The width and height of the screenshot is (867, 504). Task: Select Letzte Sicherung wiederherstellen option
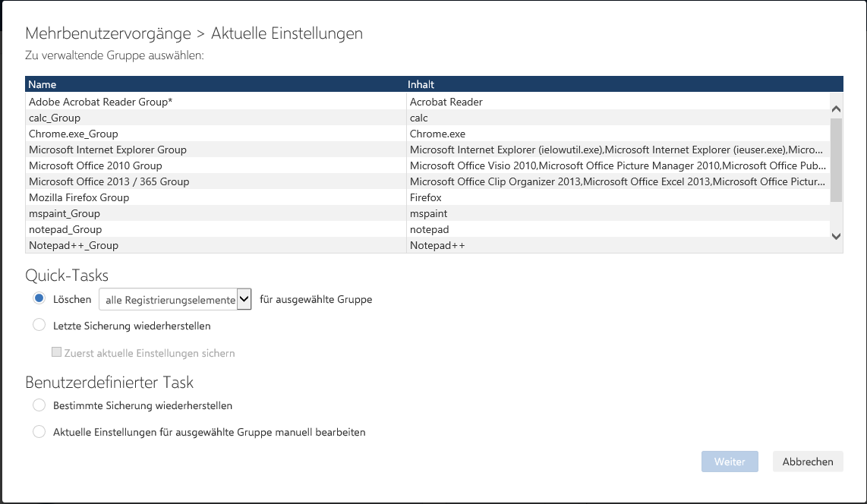click(x=39, y=325)
